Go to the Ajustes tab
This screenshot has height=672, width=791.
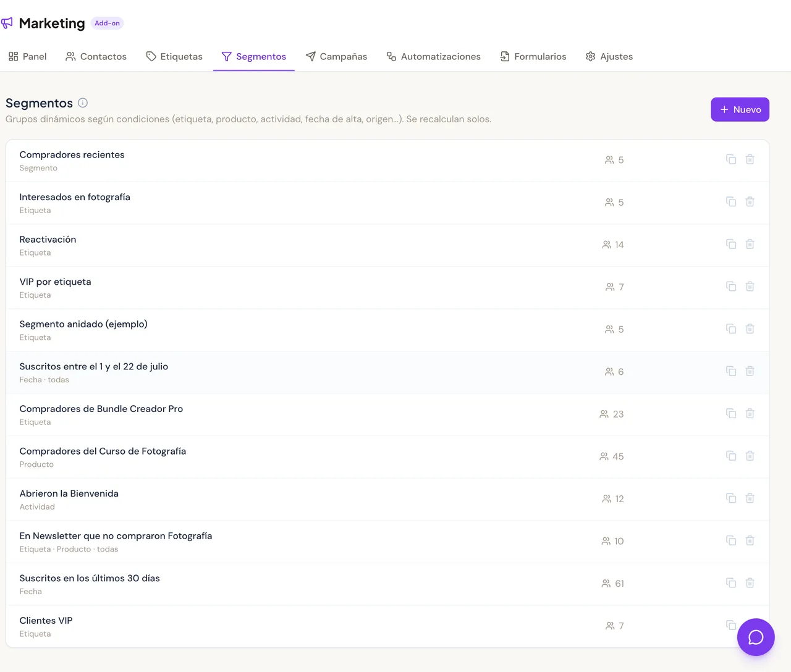pos(609,56)
